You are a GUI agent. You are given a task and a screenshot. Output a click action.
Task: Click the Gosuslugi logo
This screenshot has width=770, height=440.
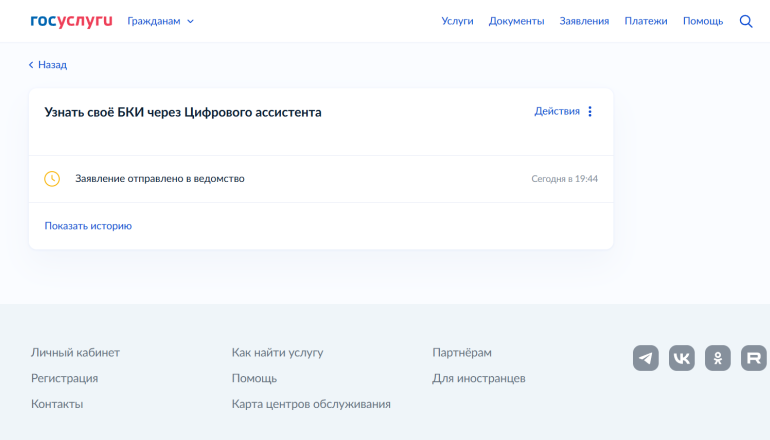tap(71, 21)
